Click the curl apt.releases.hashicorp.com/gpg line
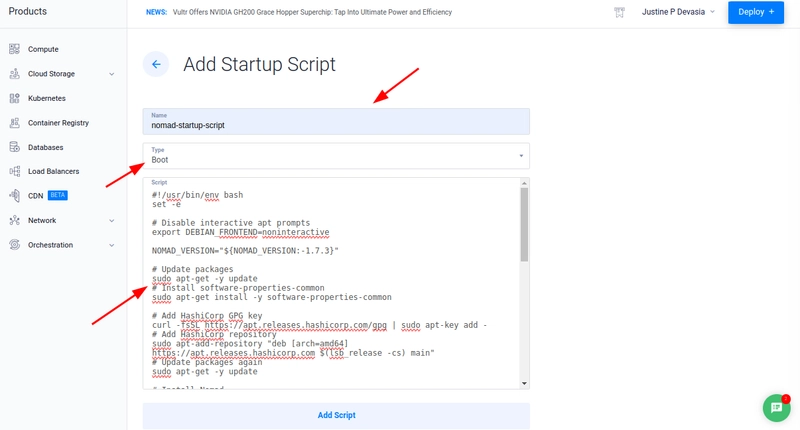Viewport: 800px width, 430px height. (319, 325)
